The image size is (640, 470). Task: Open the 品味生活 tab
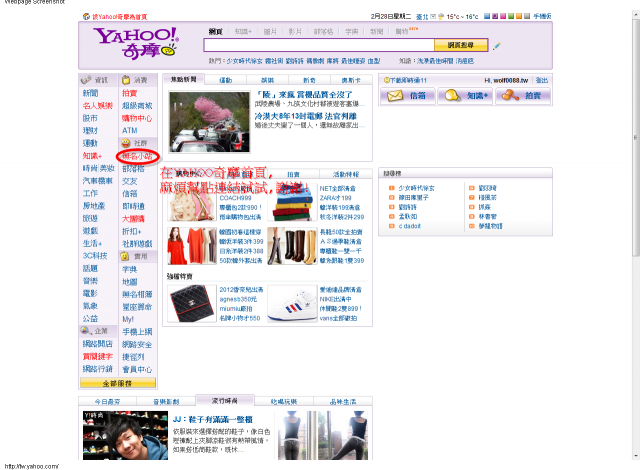pos(343,401)
